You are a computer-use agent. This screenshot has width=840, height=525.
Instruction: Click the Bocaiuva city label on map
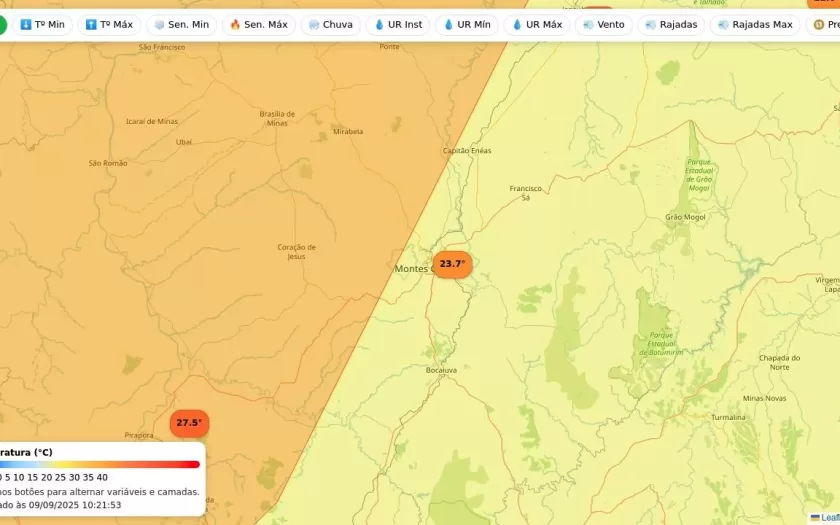click(x=441, y=370)
